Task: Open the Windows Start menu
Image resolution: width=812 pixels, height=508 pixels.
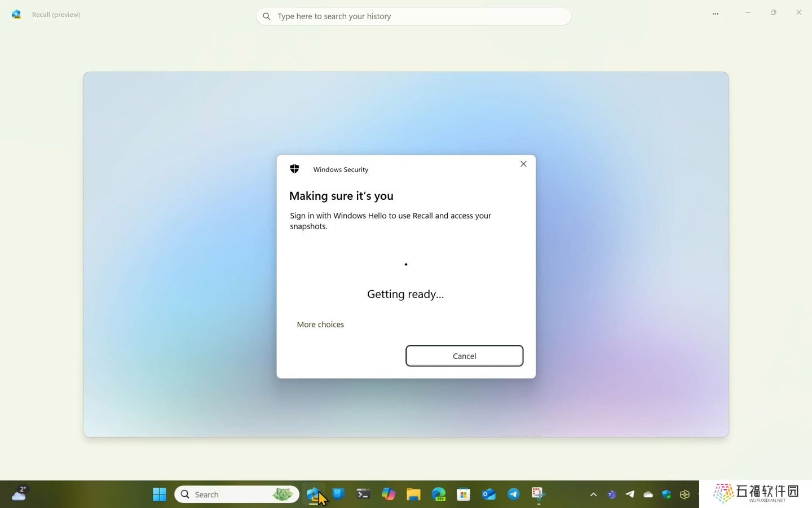Action: pyautogui.click(x=160, y=494)
